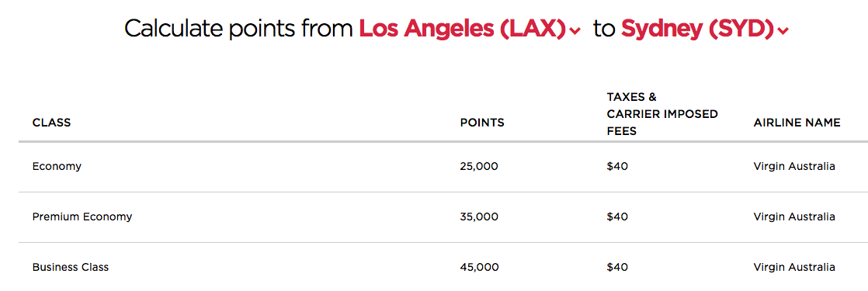Screen dimensions: 868x291
Task: Select the AIRLINE NAME column header
Action: [797, 123]
